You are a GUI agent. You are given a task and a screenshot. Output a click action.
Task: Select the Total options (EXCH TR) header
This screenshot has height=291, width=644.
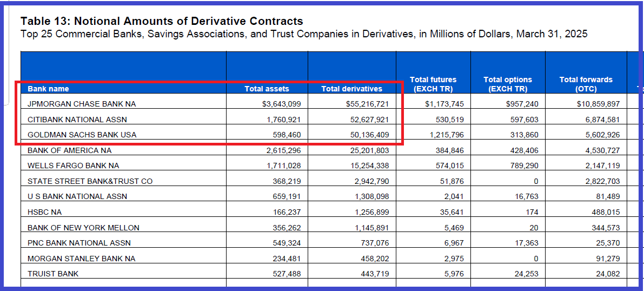507,84
